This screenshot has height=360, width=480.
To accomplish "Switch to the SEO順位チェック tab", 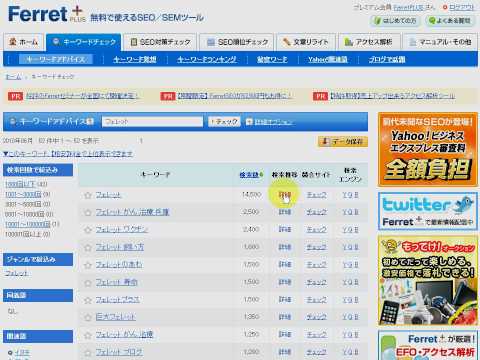I will coord(237,42).
